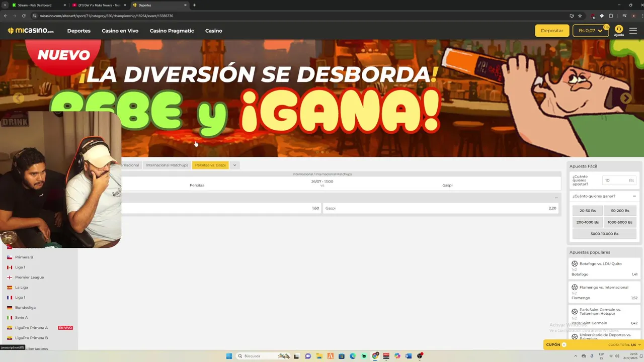Choose the 1000-5000 Bs win range
This screenshot has height=362, width=644.
click(620, 222)
